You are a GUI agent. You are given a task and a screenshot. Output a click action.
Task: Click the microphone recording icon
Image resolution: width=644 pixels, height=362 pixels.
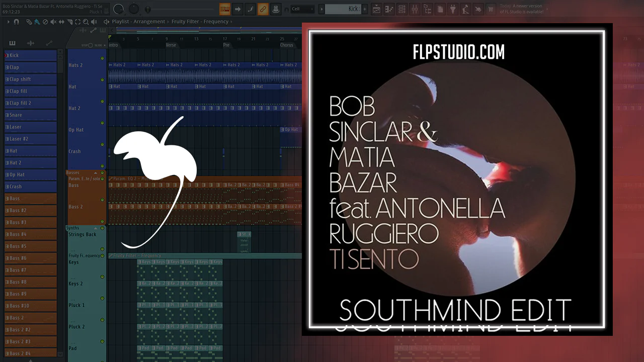click(x=465, y=9)
